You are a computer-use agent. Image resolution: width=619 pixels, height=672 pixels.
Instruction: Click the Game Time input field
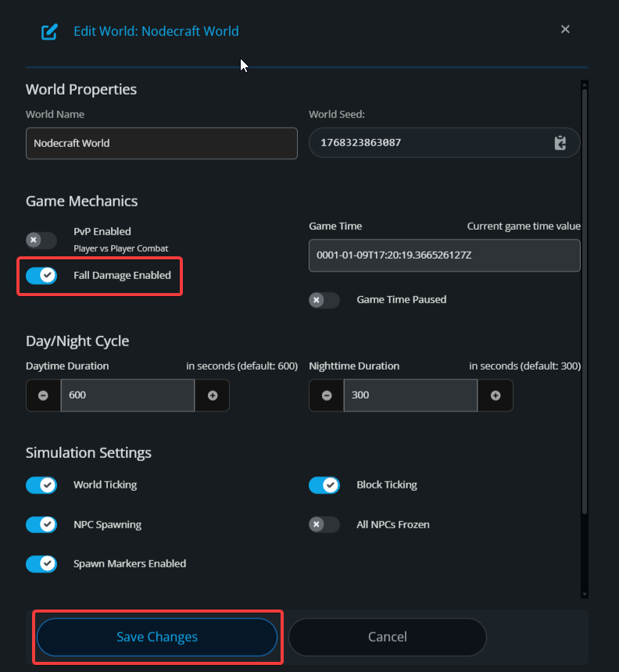(x=444, y=256)
